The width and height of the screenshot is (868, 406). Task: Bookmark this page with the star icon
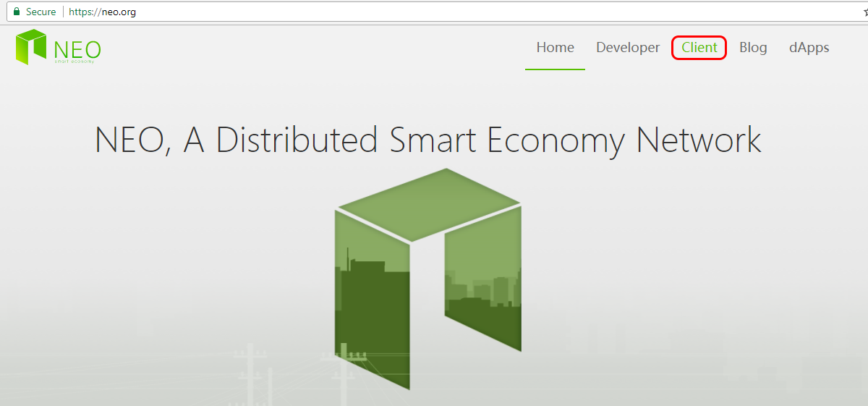(865, 12)
